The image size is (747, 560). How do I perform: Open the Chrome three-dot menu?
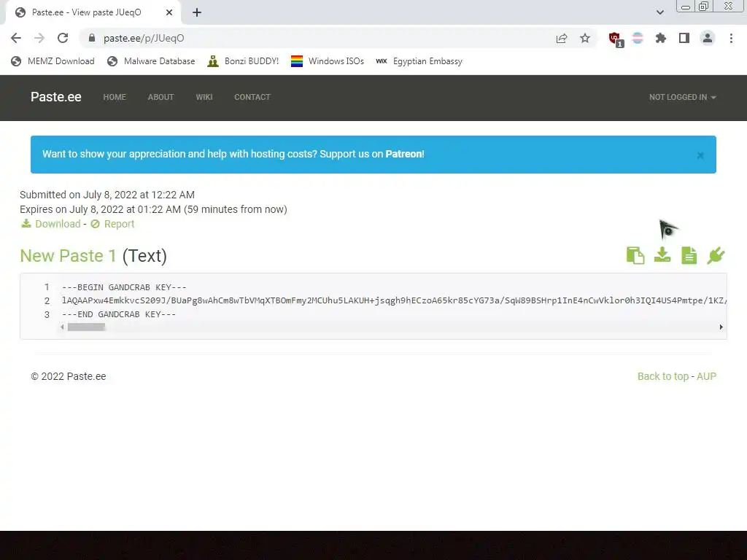tap(731, 38)
